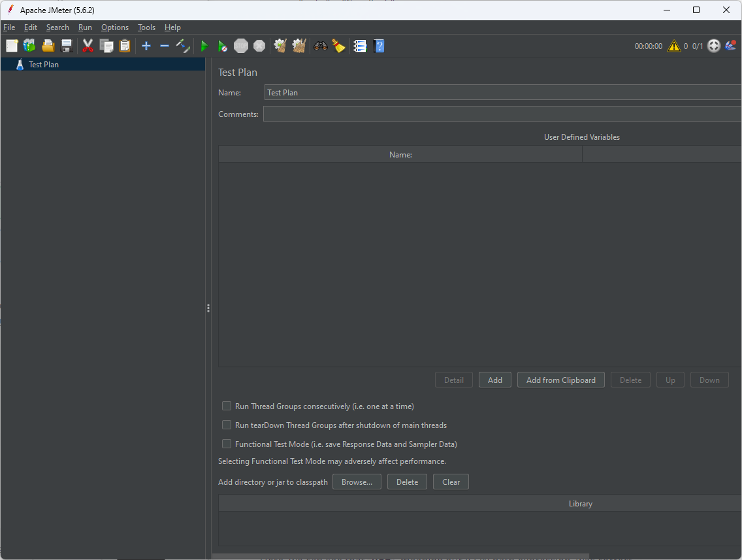Click the yellow warning log viewer icon

674,46
